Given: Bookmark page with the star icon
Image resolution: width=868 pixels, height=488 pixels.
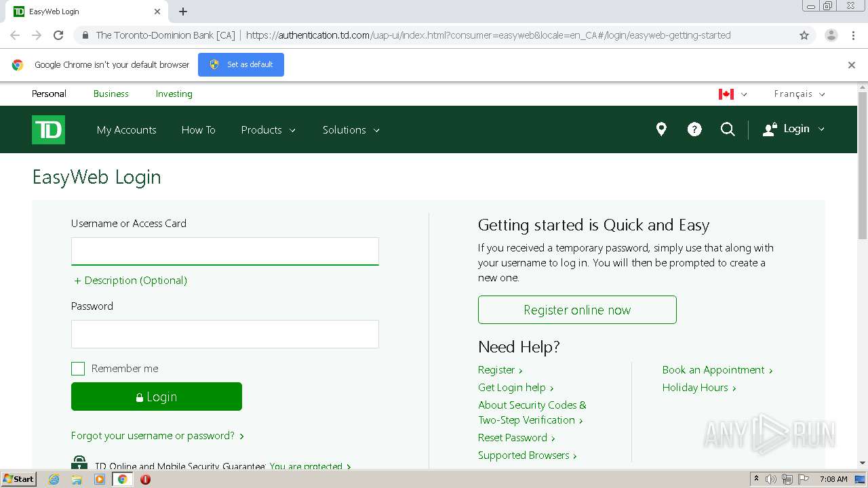Looking at the screenshot, I should (804, 35).
